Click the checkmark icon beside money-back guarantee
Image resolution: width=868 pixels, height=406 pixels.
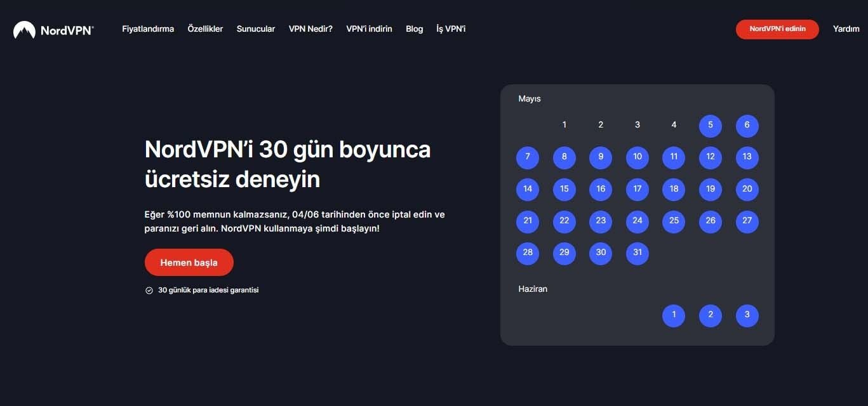click(x=149, y=291)
